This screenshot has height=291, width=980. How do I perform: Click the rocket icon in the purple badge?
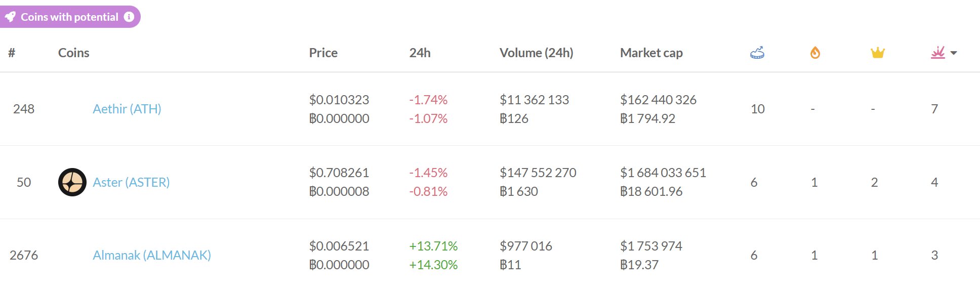pos(10,17)
